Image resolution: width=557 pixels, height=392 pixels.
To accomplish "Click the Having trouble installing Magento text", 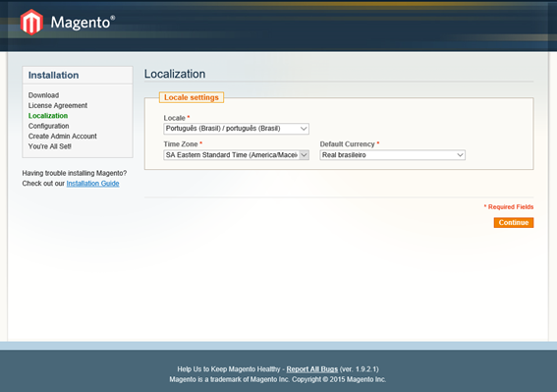I will tap(75, 173).
